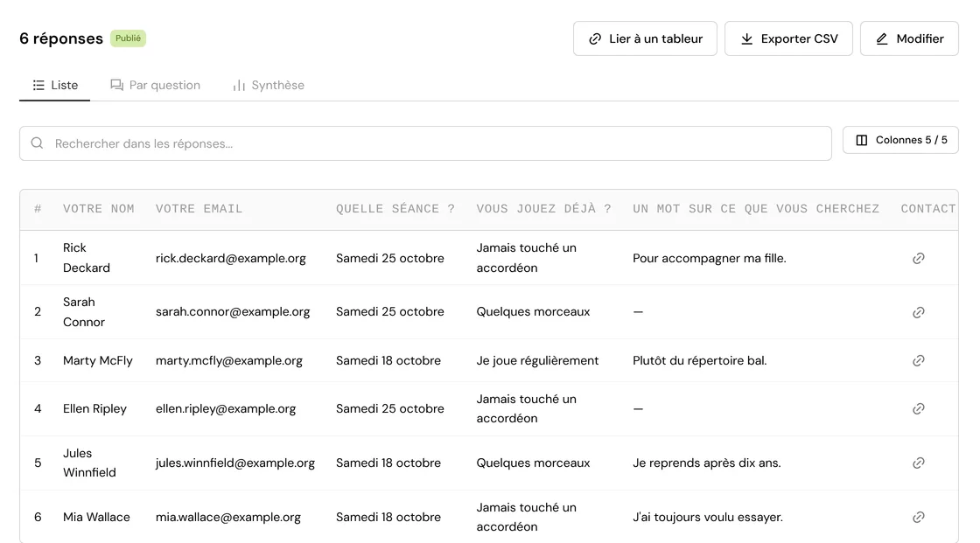The width and height of the screenshot is (980, 543).
Task: Switch to the Liste tab
Action: 55,85
